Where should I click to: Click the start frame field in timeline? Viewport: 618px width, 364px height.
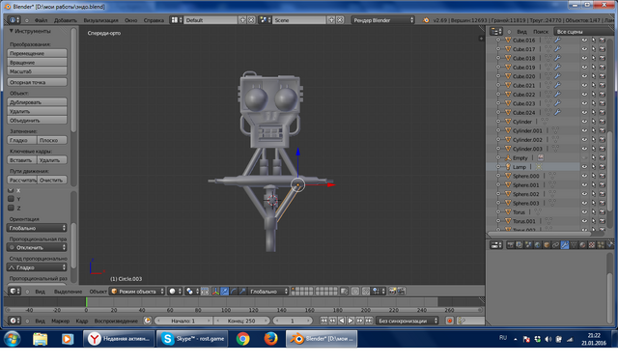click(x=183, y=321)
